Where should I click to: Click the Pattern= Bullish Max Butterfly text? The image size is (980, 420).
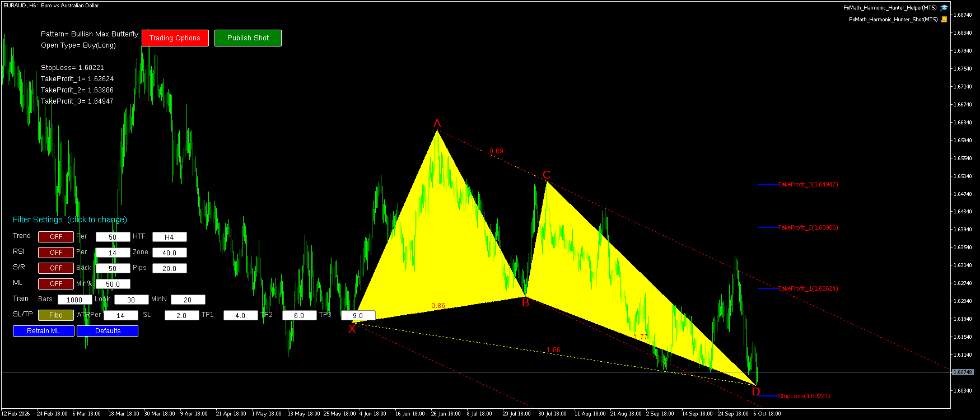(x=90, y=34)
